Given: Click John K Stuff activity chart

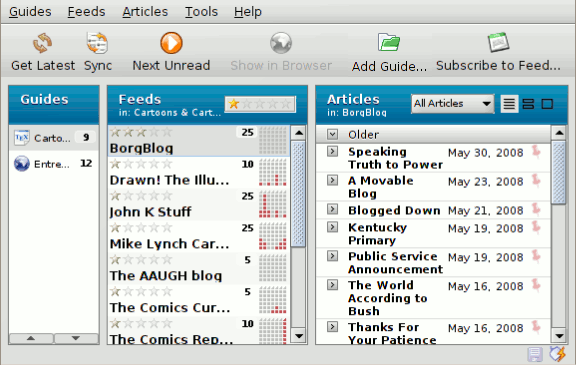Looking at the screenshot, I should pos(273,204).
